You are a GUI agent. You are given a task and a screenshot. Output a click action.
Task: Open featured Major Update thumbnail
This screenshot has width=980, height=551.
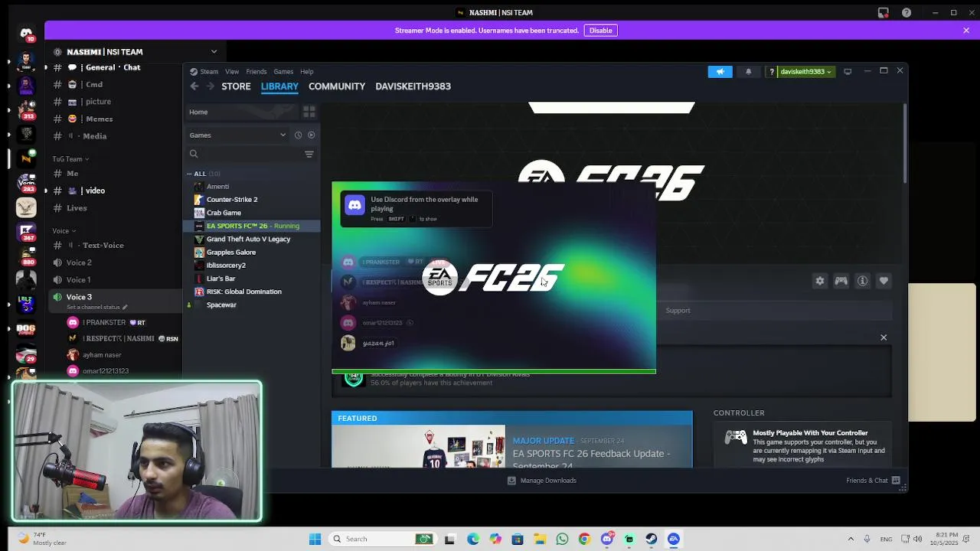click(x=418, y=446)
